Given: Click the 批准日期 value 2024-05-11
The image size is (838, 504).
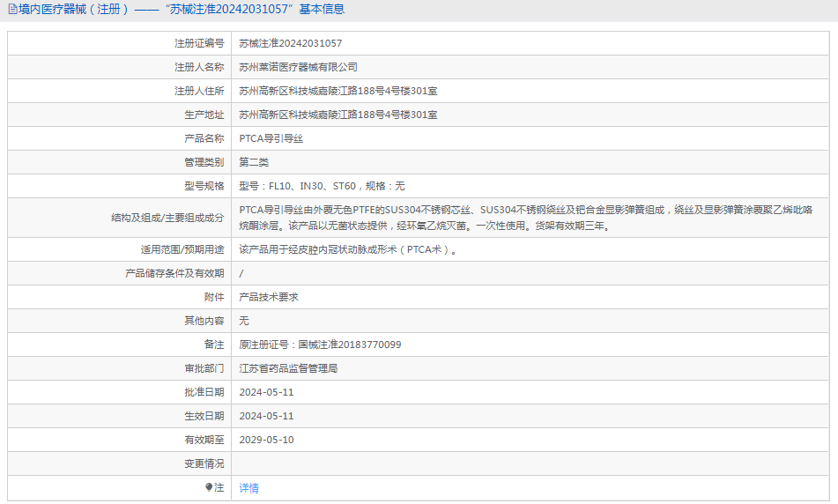Looking at the screenshot, I should 266,392.
